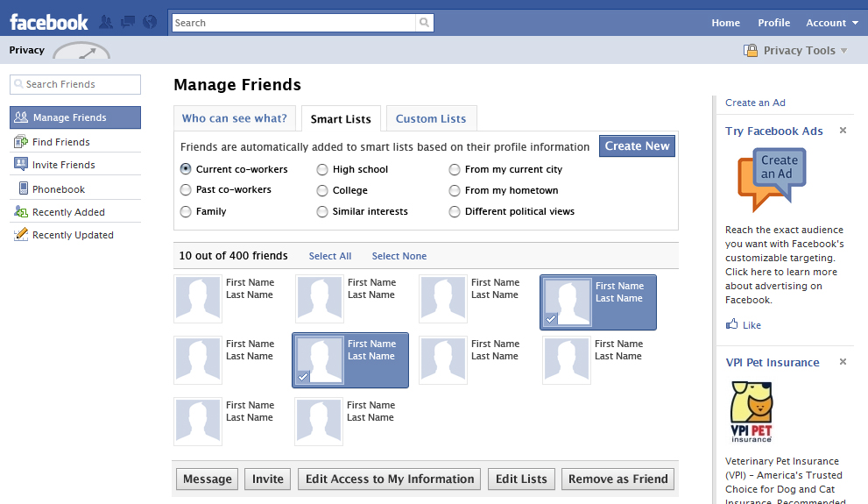Image resolution: width=868 pixels, height=504 pixels.
Task: Close the Try Facebook Ads panel
Action: tap(843, 131)
